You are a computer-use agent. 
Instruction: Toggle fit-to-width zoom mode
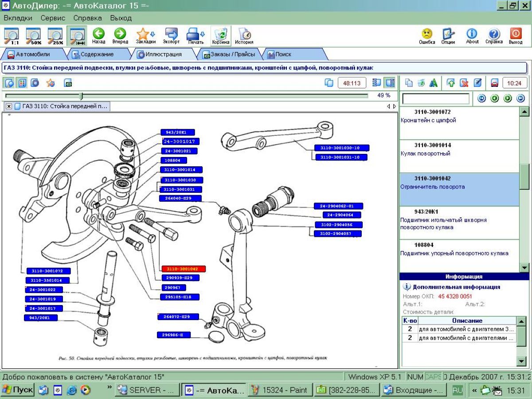point(77,36)
